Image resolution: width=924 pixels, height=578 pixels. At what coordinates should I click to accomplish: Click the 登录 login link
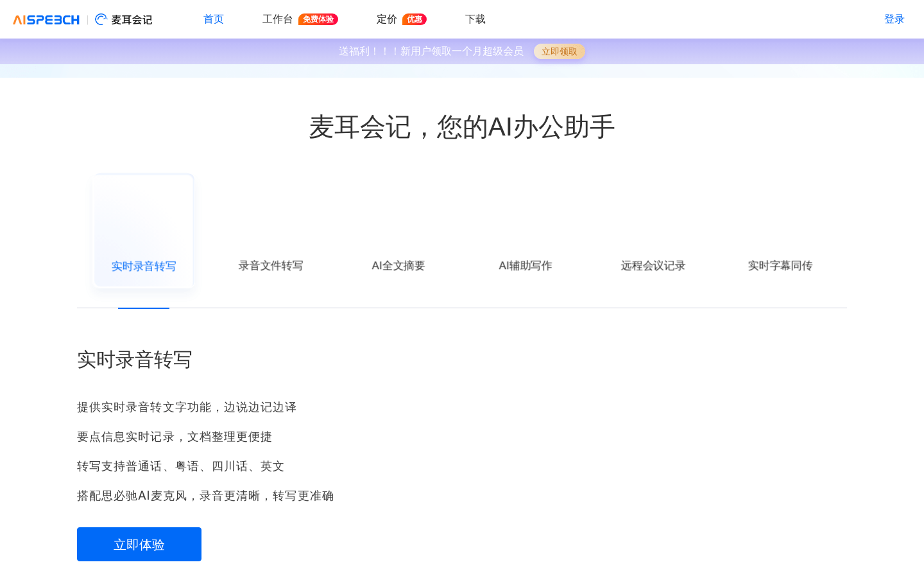(894, 19)
